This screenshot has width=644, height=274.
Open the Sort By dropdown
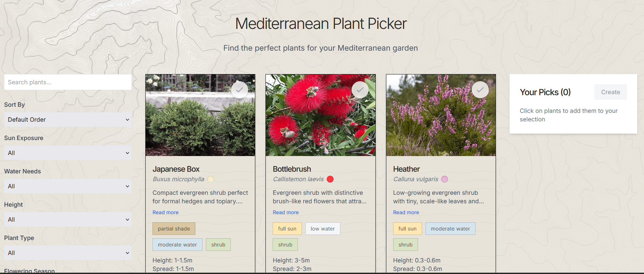(x=68, y=120)
